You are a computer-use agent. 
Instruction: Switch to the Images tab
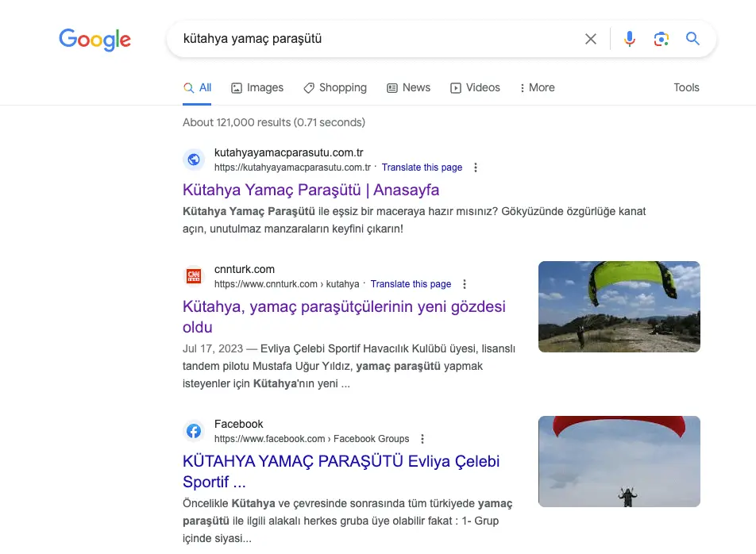pyautogui.click(x=257, y=87)
